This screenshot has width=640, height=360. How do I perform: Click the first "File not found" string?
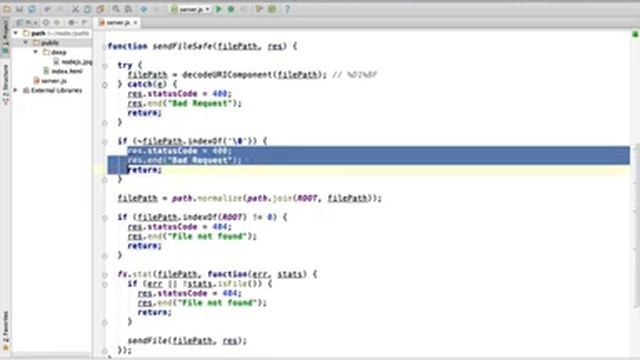(x=209, y=236)
